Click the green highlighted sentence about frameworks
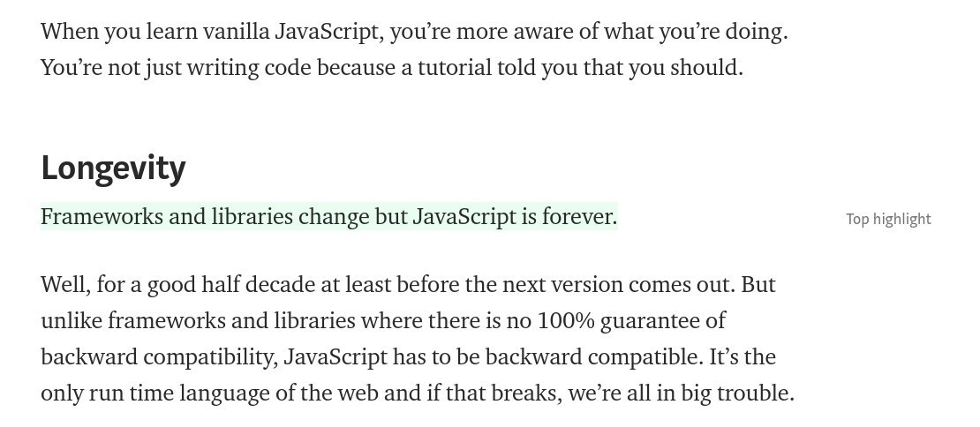Image resolution: width=980 pixels, height=427 pixels. click(x=328, y=216)
